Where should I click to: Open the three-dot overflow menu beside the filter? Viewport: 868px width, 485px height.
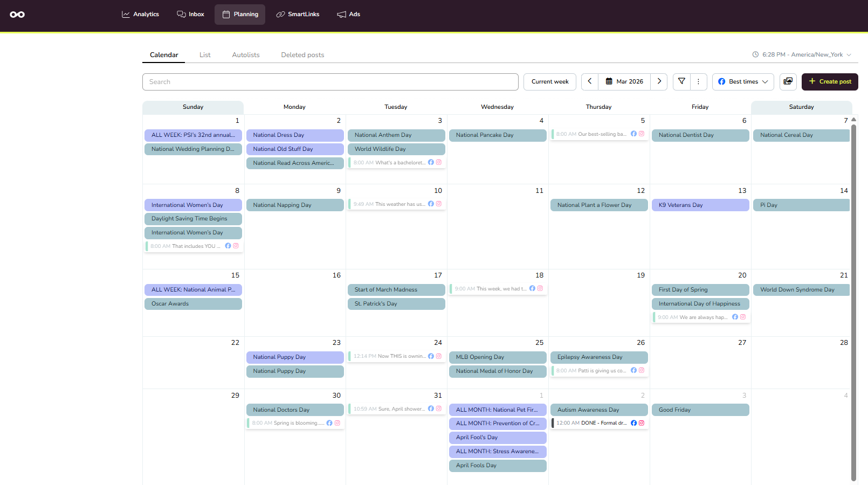pos(698,81)
